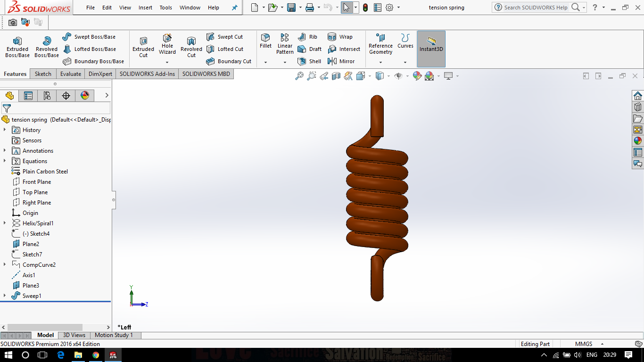Image resolution: width=644 pixels, height=362 pixels.
Task: Open the Reference Geometry tool
Action: click(380, 44)
